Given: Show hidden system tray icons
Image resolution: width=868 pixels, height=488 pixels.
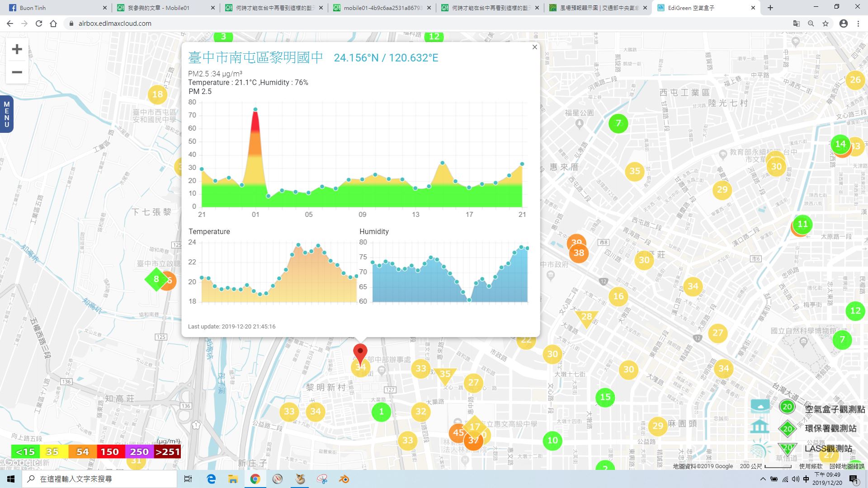Looking at the screenshot, I should 763,479.
